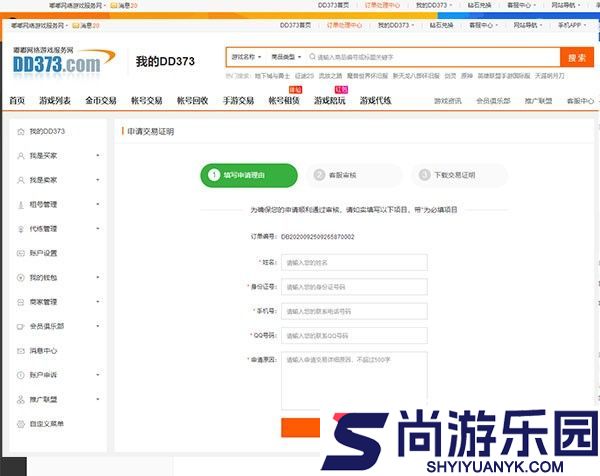Click the 手机号 input field
This screenshot has width=600, height=476.
354,311
